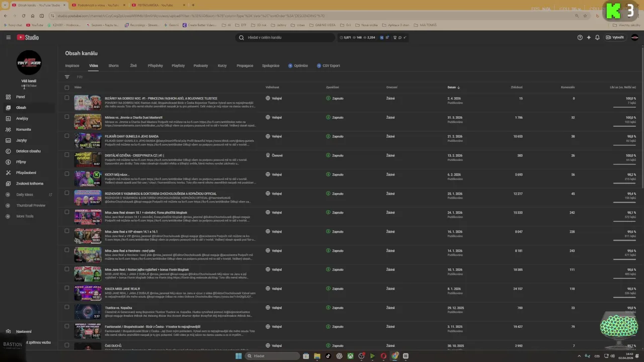
Task: Click the search magnifier icon in header
Action: [x=242, y=37]
